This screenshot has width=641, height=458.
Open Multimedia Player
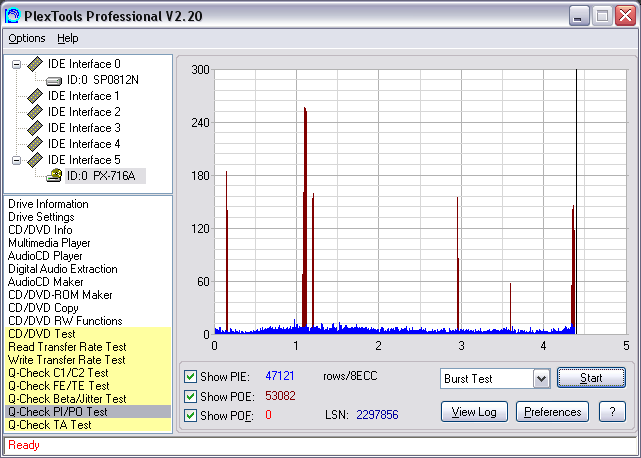click(x=49, y=243)
